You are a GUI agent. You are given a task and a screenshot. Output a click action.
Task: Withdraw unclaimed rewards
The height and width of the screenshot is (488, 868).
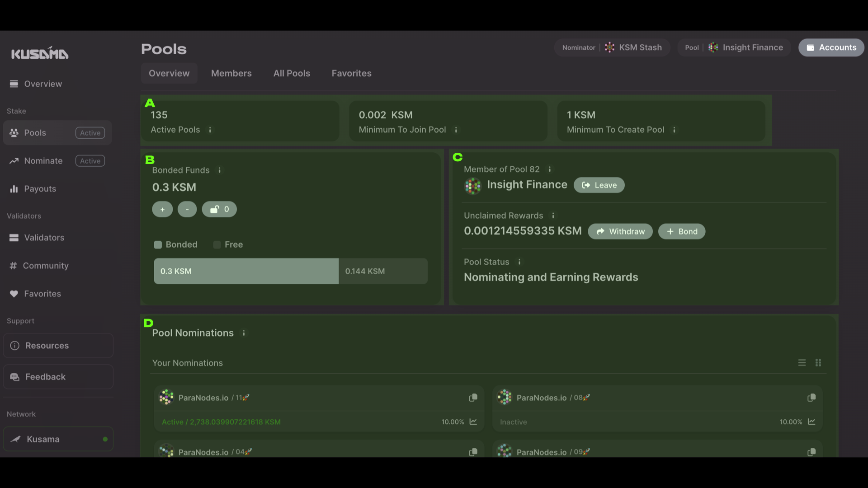pyautogui.click(x=620, y=231)
